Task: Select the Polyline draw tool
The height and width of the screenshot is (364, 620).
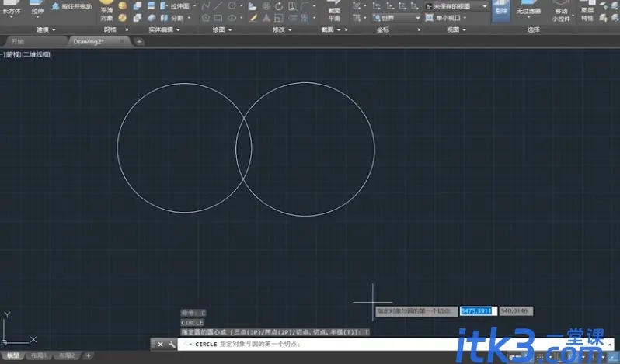Action: coord(206,6)
